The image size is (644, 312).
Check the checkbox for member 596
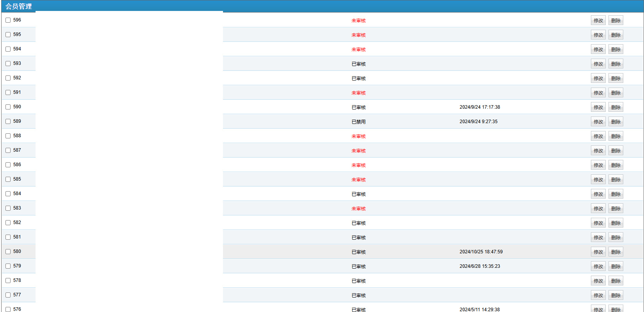pyautogui.click(x=8, y=20)
